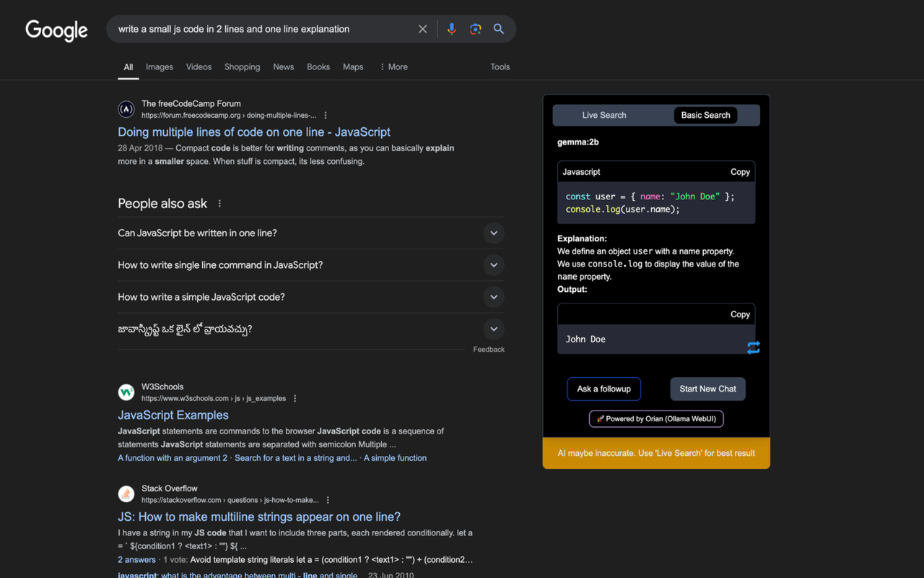Open People also ask options dots

click(x=219, y=204)
